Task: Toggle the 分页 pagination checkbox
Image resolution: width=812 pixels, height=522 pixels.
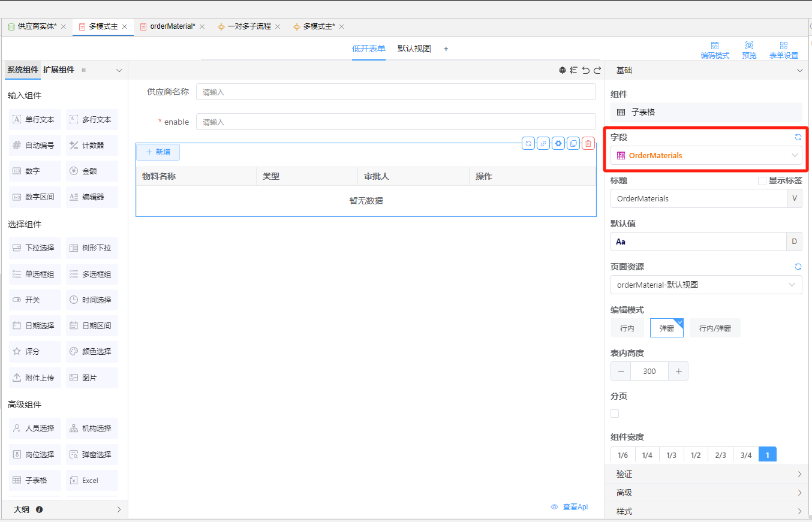Action: point(615,414)
